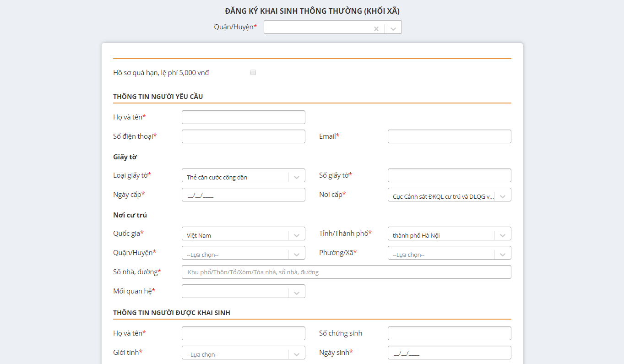Select the Ngày cấp date field
624x364 pixels.
pyautogui.click(x=243, y=195)
